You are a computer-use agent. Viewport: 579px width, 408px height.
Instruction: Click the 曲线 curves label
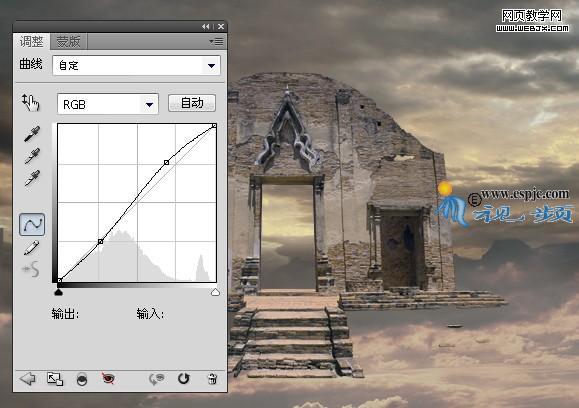coord(31,64)
